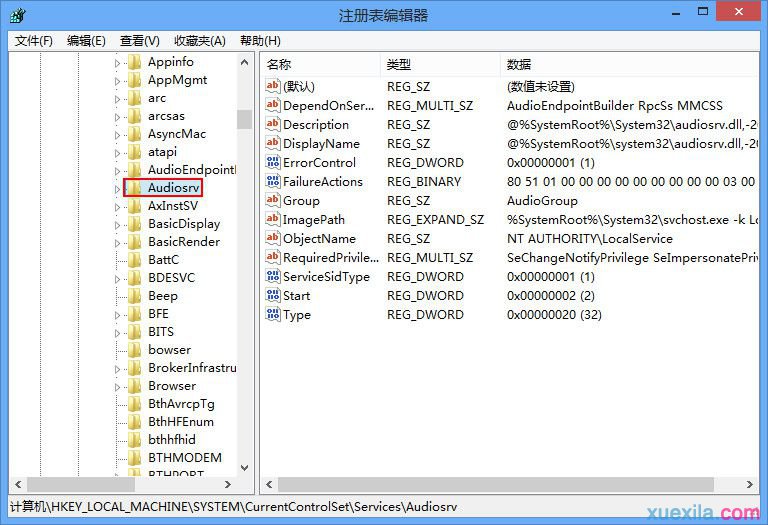The height and width of the screenshot is (525, 768).
Task: Click the (默认) default value icon
Action: (272, 86)
